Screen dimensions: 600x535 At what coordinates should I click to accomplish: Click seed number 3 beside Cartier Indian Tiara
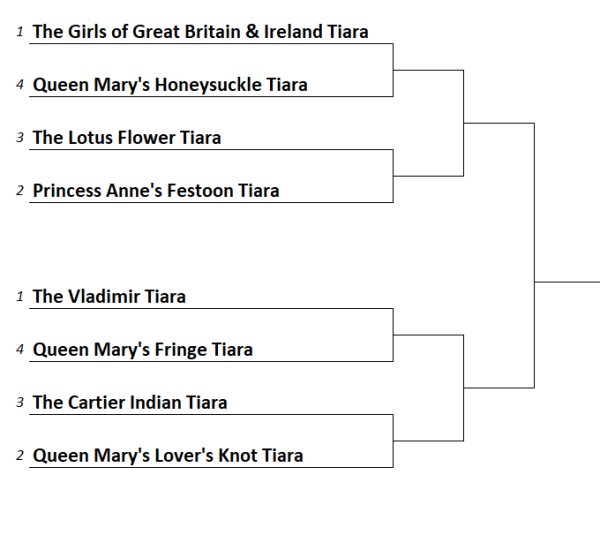coord(20,404)
